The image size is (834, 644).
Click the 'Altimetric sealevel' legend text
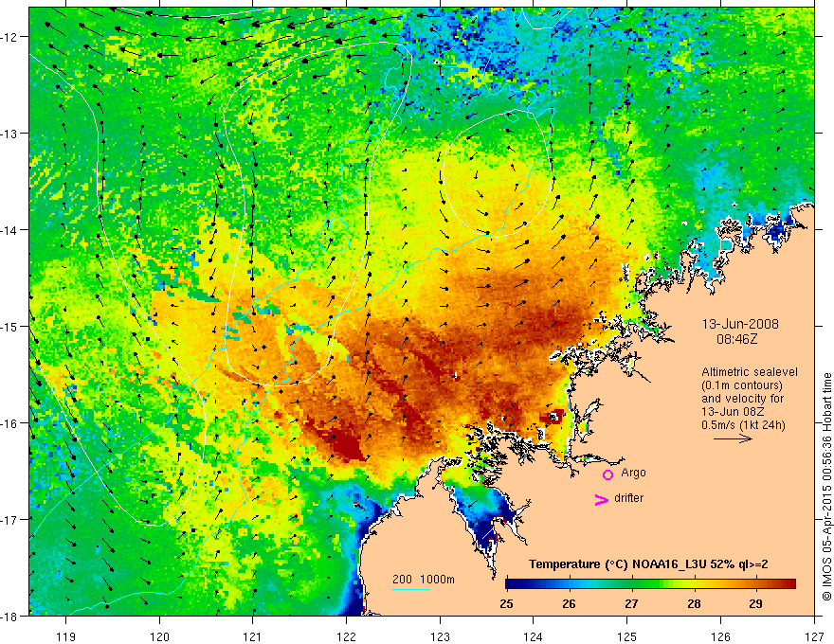750,372
